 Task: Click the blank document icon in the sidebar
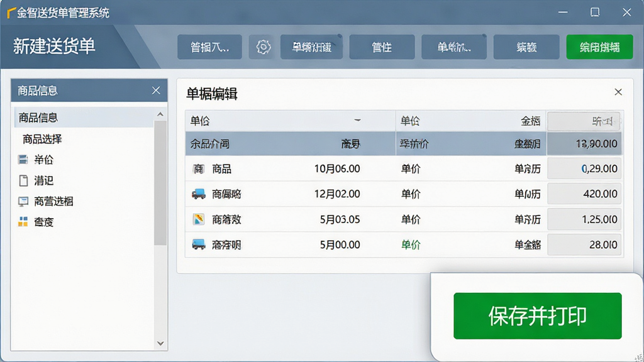pyautogui.click(x=23, y=180)
